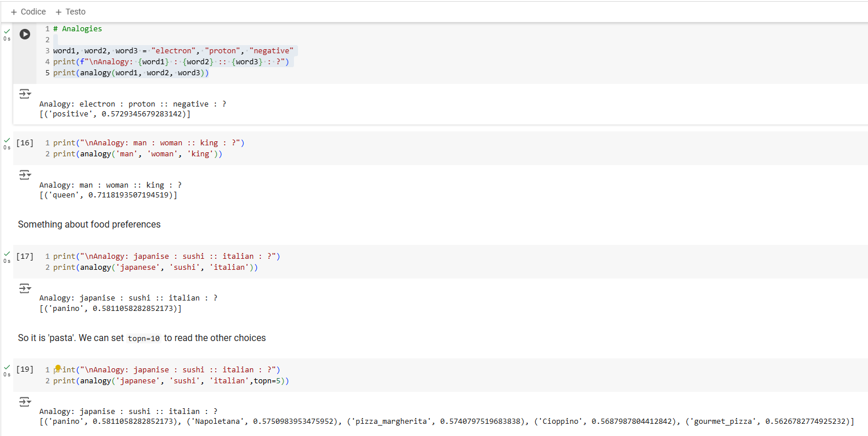Click the '# Analogies' comment line

click(x=78, y=29)
